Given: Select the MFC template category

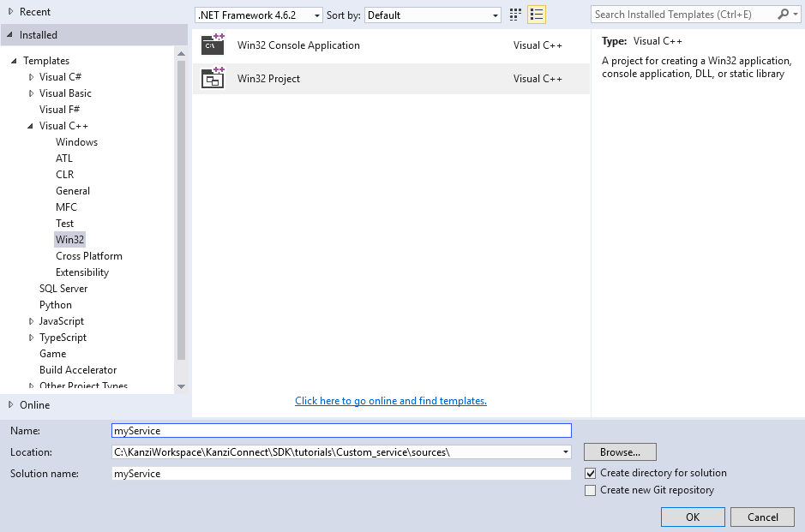Looking at the screenshot, I should [66, 206].
